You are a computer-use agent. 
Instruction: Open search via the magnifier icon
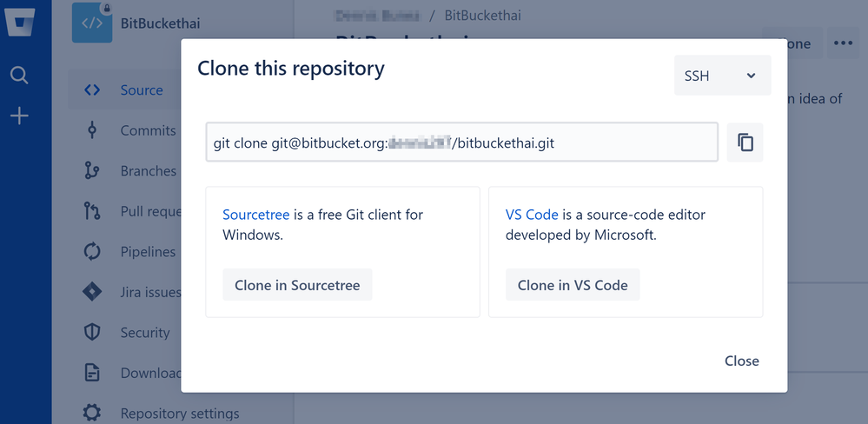pyautogui.click(x=19, y=75)
